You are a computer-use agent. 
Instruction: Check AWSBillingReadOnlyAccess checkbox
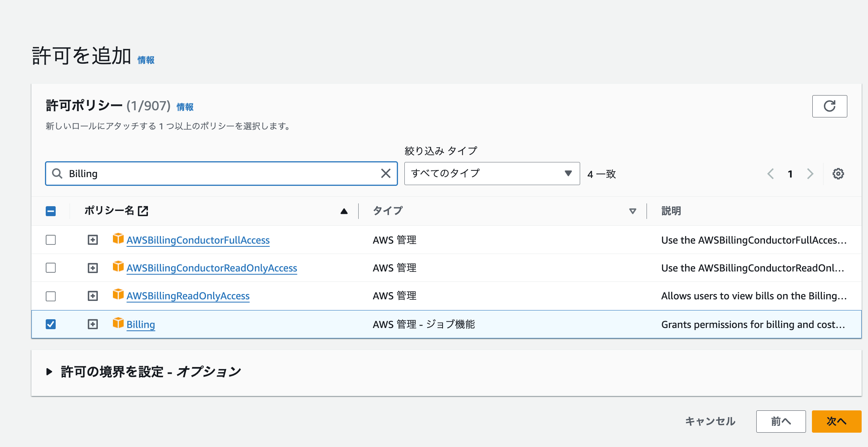50,296
